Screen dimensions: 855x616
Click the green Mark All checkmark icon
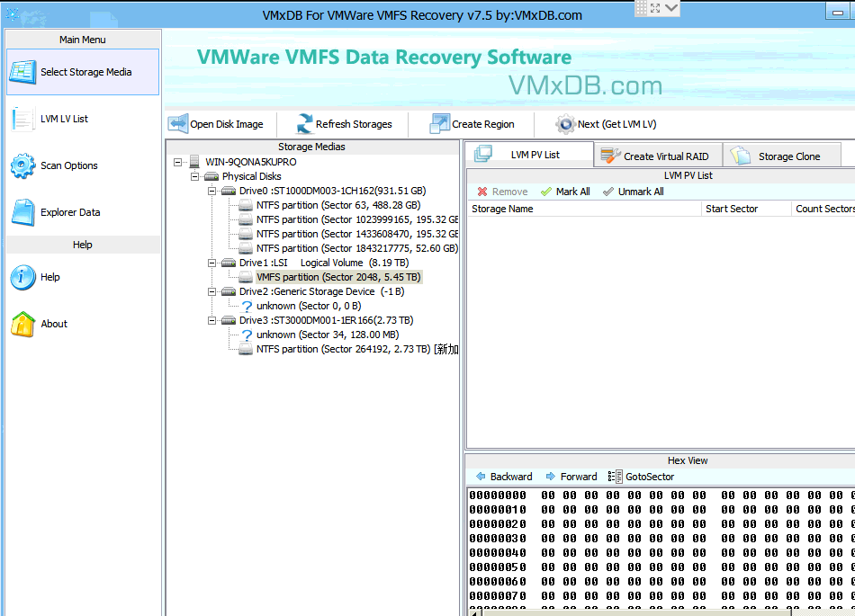pyautogui.click(x=545, y=192)
